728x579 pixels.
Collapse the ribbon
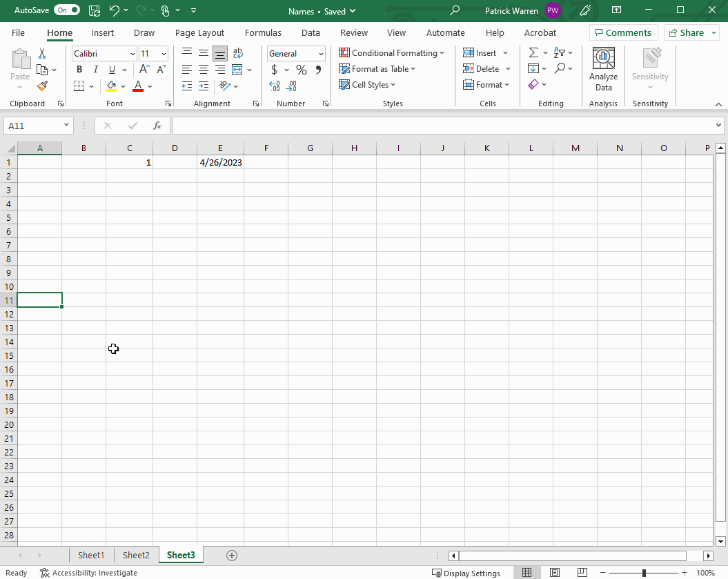718,104
